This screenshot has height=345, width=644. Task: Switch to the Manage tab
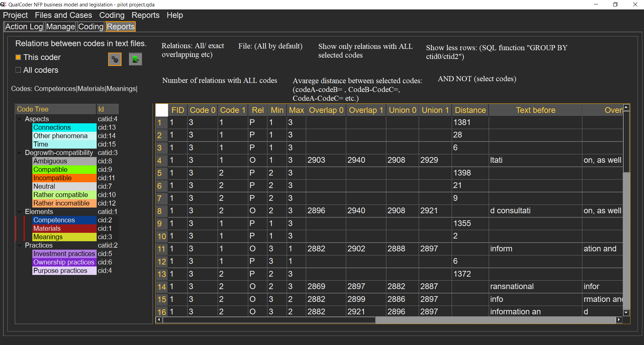(60, 27)
